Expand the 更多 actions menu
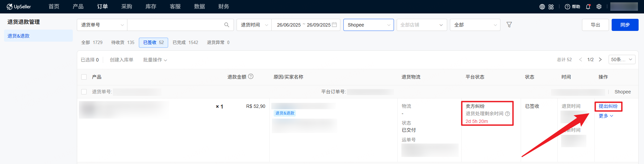This screenshot has height=164, width=644. pyautogui.click(x=606, y=116)
